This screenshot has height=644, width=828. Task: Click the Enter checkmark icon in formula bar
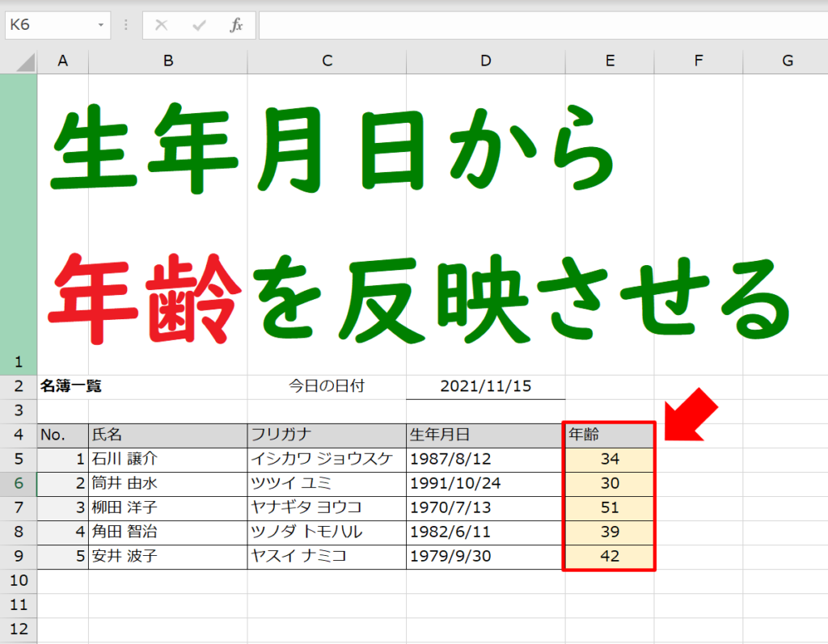pyautogui.click(x=199, y=25)
